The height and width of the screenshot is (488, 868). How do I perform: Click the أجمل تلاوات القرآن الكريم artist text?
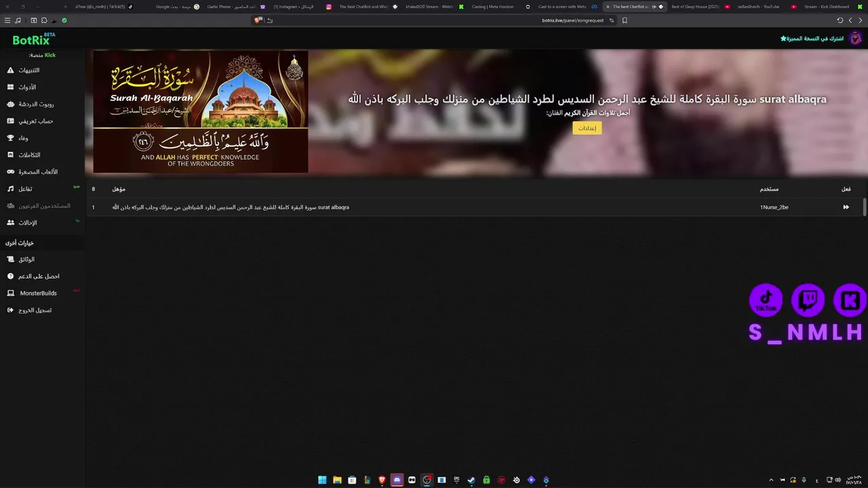tap(598, 113)
